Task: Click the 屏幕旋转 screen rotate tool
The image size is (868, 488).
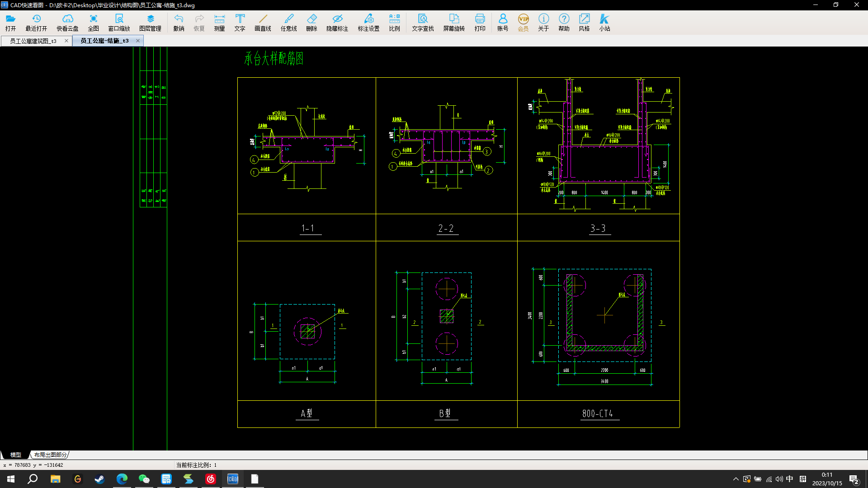Action: click(454, 22)
